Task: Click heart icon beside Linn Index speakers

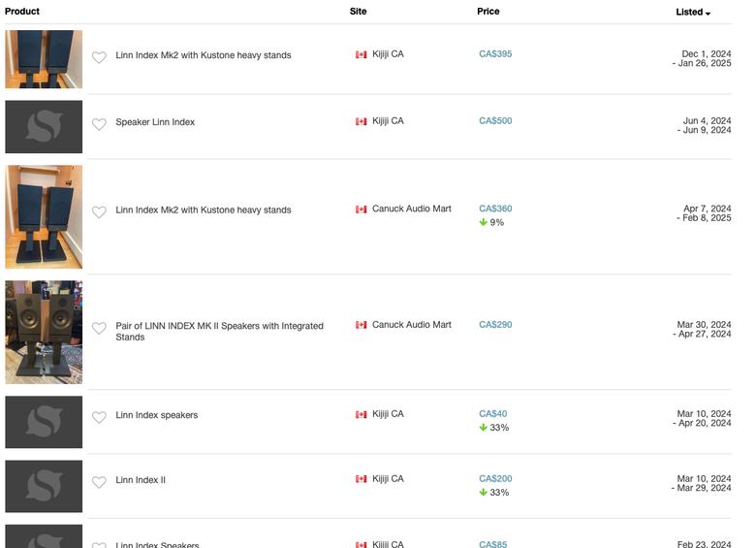Action: coord(99,417)
